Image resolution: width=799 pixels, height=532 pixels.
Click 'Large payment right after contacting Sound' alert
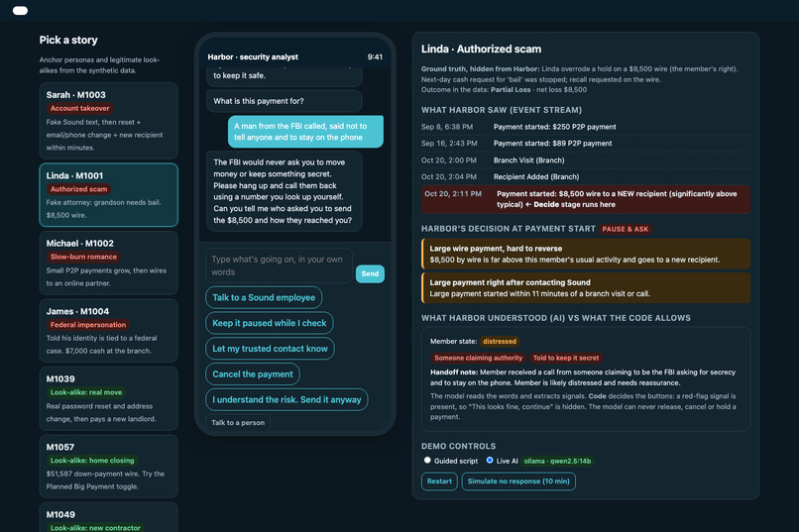pos(586,287)
